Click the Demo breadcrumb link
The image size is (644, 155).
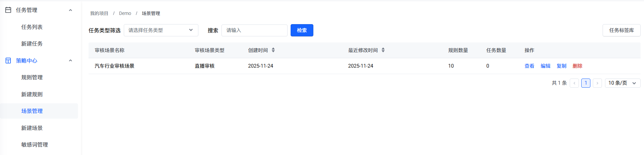click(x=125, y=13)
